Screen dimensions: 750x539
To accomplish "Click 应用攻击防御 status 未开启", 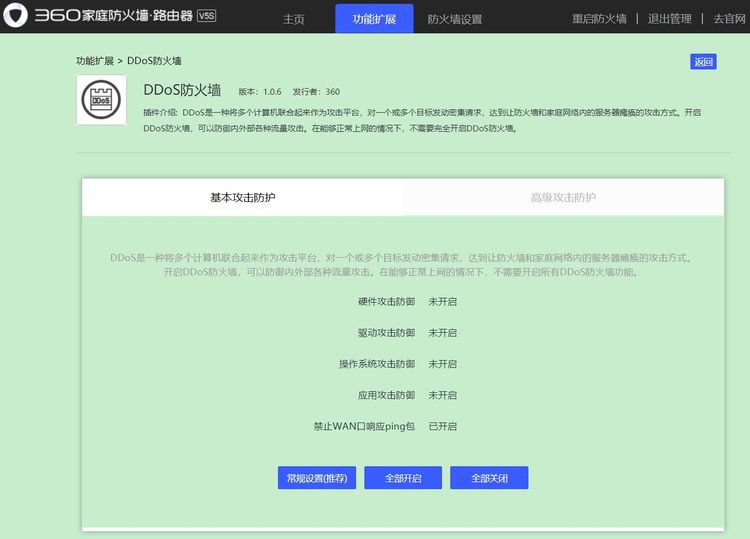I will point(442,395).
